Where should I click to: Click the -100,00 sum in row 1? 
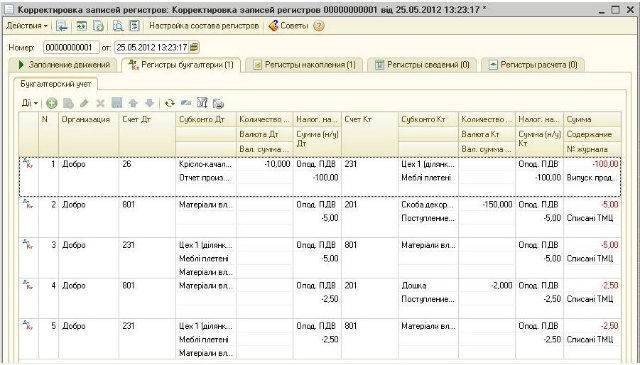pos(592,164)
